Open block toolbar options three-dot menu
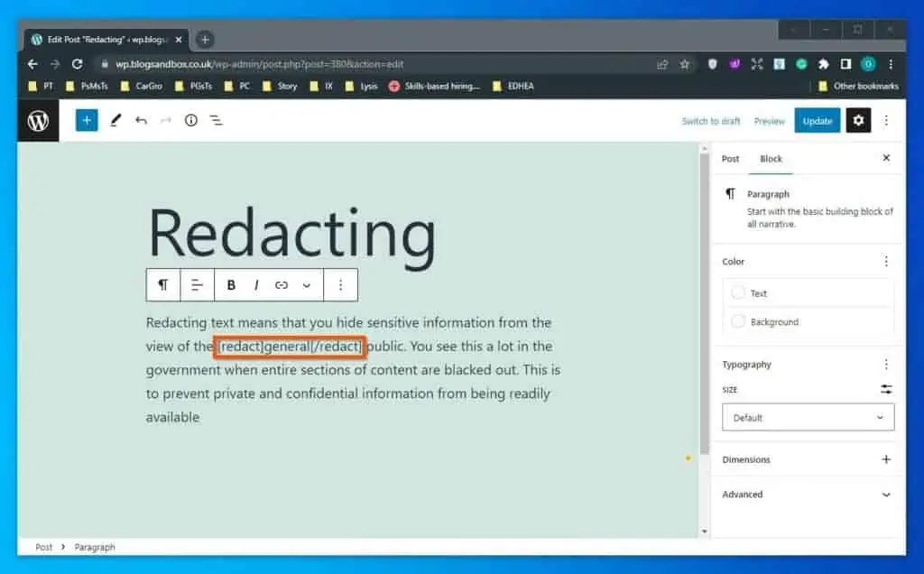The height and width of the screenshot is (574, 924). point(340,285)
